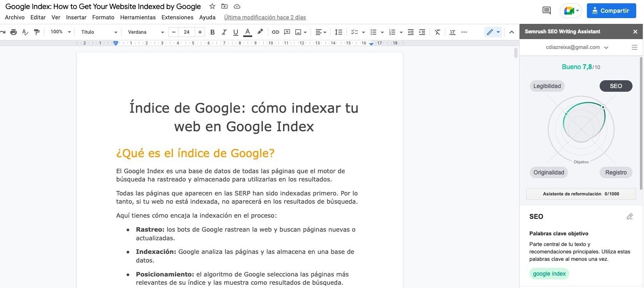Expand the 100% zoom dropdown

point(60,32)
